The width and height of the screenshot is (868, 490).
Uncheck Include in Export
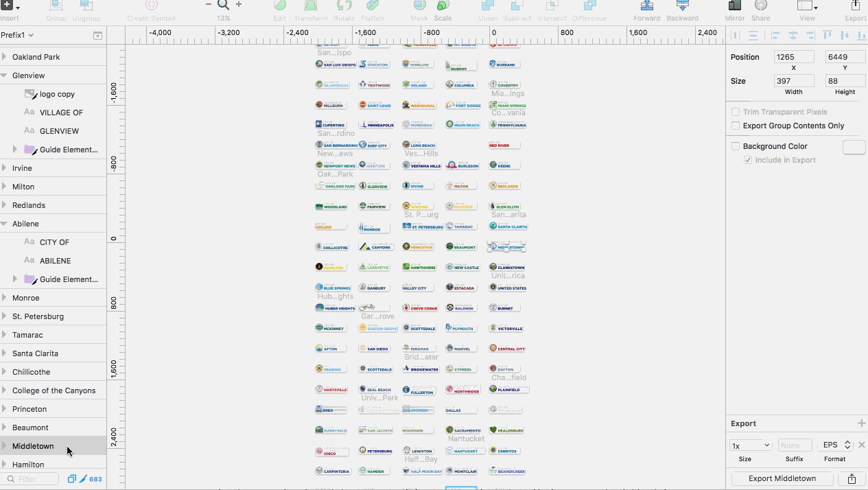pyautogui.click(x=748, y=160)
